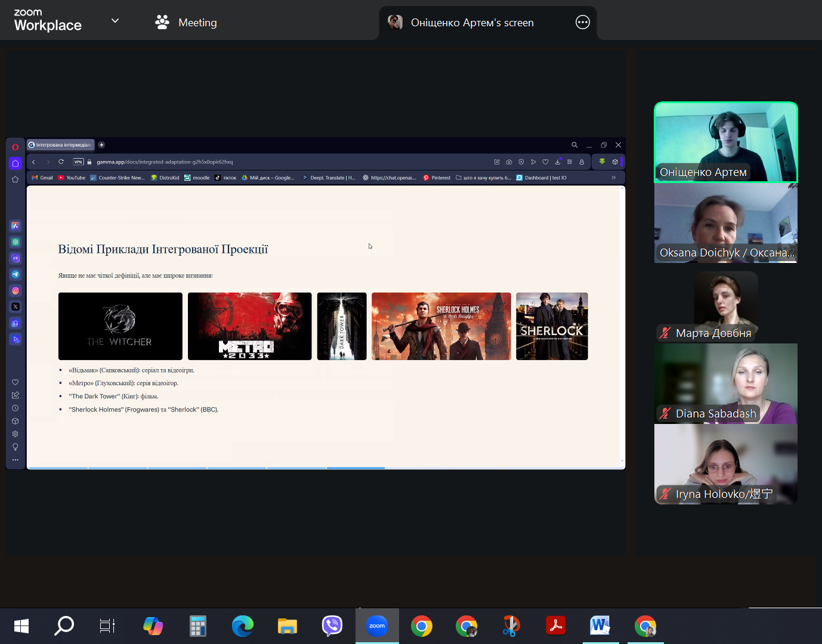Image resolution: width=822 pixels, height=644 pixels.
Task: Open more options for shared screen
Action: [582, 23]
